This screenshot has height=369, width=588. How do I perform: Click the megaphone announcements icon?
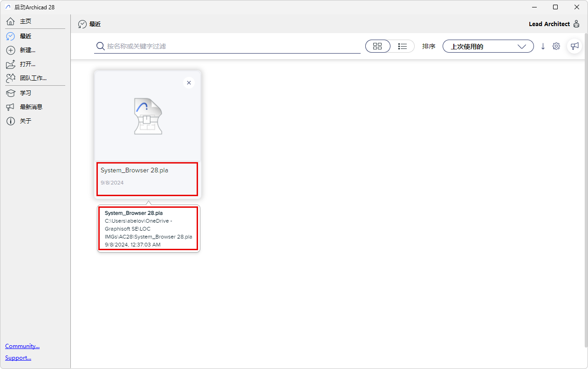(574, 46)
